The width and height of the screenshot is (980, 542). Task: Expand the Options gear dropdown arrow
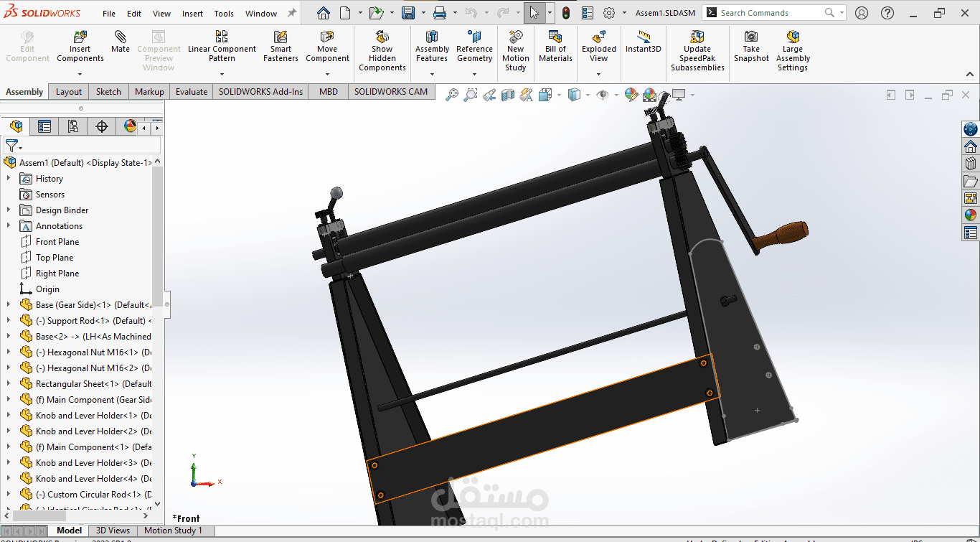pos(624,13)
